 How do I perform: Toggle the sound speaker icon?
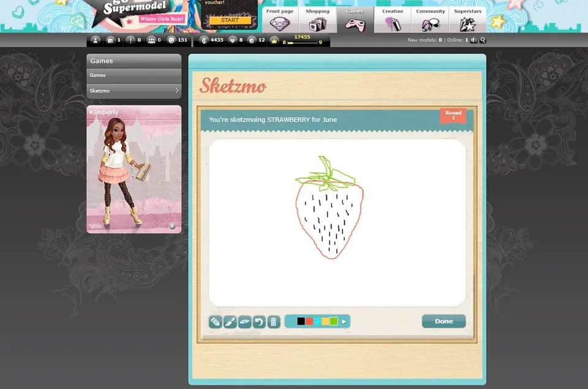[x=474, y=40]
